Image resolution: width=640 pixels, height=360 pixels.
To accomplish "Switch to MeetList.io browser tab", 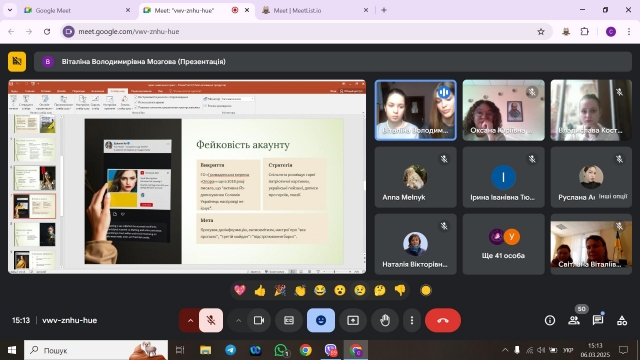I will pos(314,10).
